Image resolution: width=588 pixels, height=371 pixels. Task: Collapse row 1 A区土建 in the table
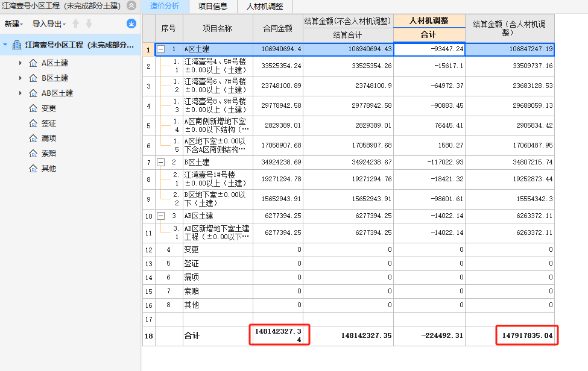pos(160,49)
